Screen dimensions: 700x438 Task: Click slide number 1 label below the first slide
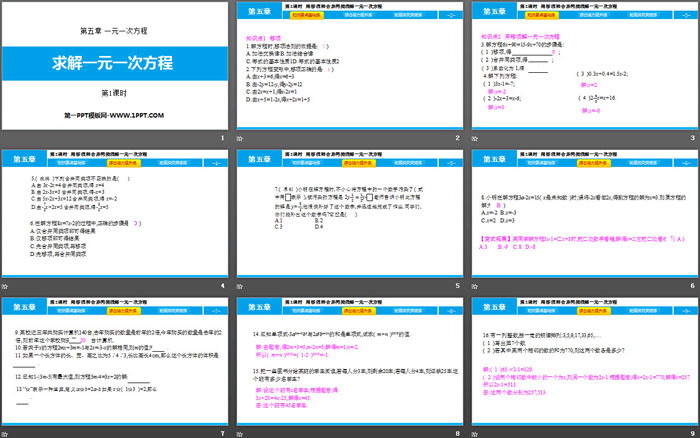pyautogui.click(x=222, y=138)
